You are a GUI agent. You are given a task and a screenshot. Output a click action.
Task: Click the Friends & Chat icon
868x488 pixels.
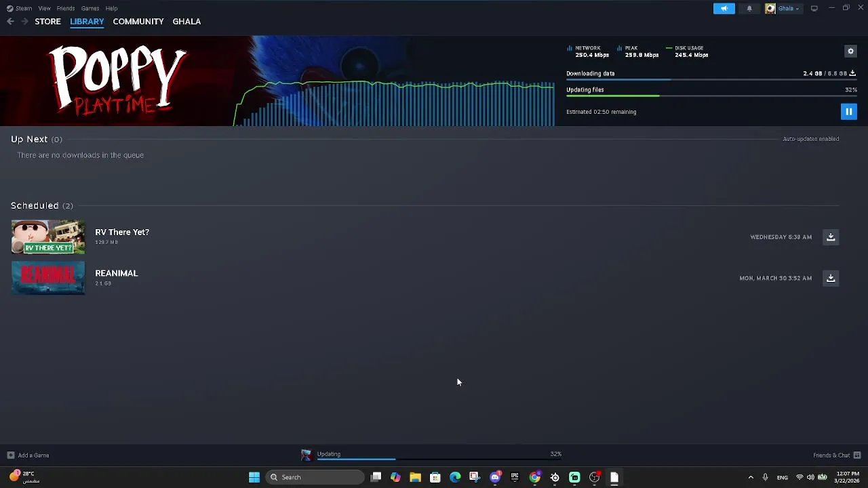857,455
